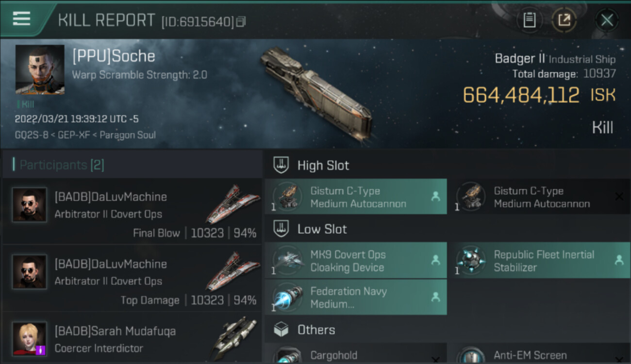Close the kill report window
The width and height of the screenshot is (631, 364).
coord(607,20)
